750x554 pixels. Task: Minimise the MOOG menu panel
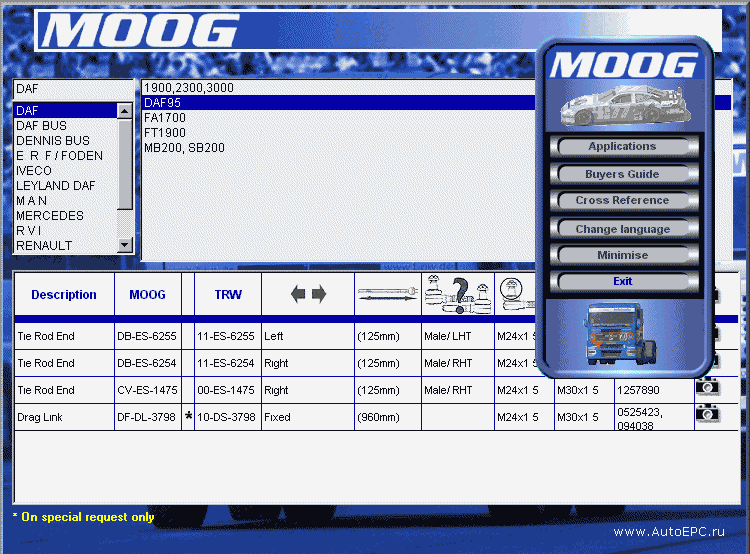coord(624,255)
